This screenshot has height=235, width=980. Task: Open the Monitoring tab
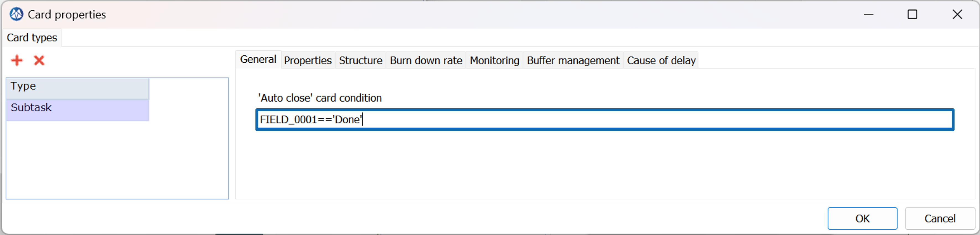pos(494,60)
